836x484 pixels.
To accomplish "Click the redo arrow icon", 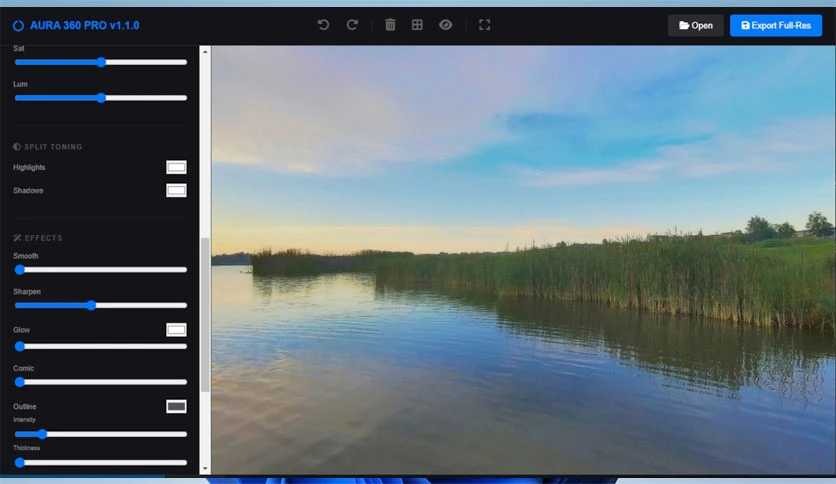I will [x=352, y=25].
